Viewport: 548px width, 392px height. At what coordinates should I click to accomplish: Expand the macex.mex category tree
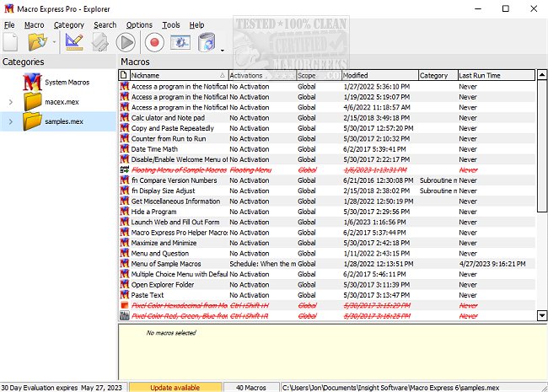[x=11, y=102]
